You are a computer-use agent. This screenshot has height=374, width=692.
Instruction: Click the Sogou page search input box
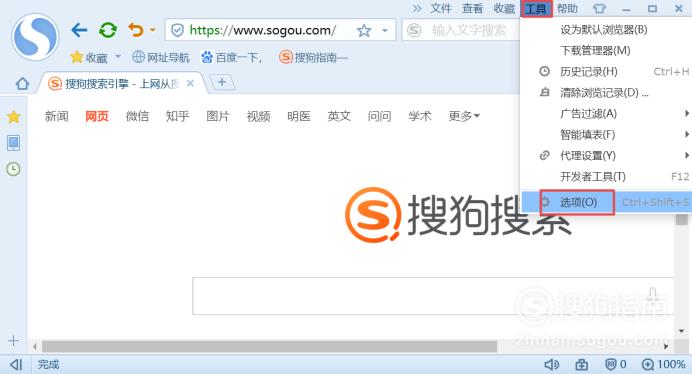click(433, 296)
